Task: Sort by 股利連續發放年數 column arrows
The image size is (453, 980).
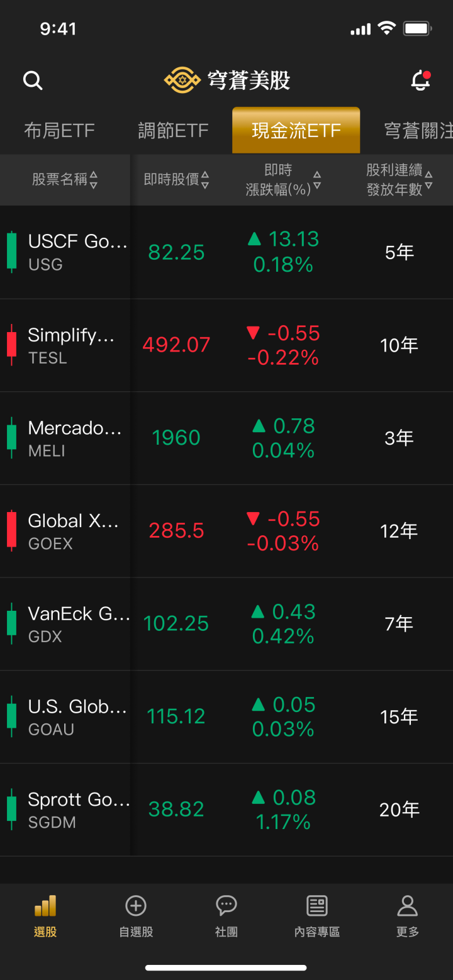Action: click(x=428, y=180)
